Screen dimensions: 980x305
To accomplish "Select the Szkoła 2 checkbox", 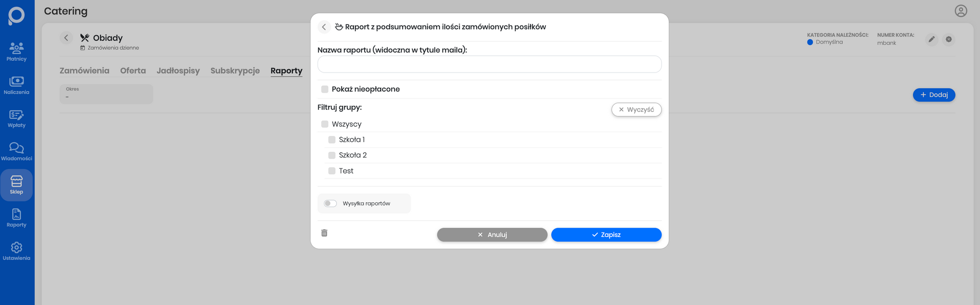I will [332, 155].
